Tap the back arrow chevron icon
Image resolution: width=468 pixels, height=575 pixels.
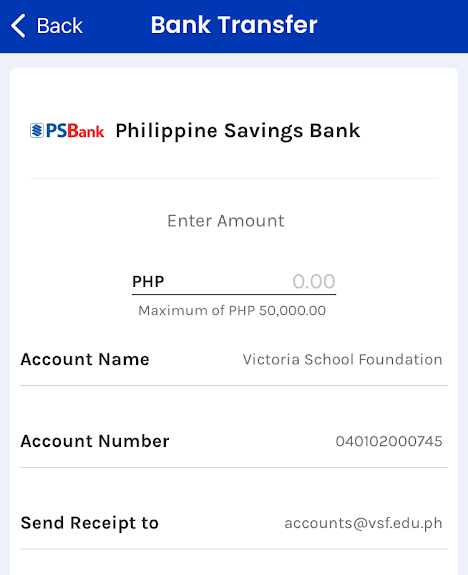(18, 26)
